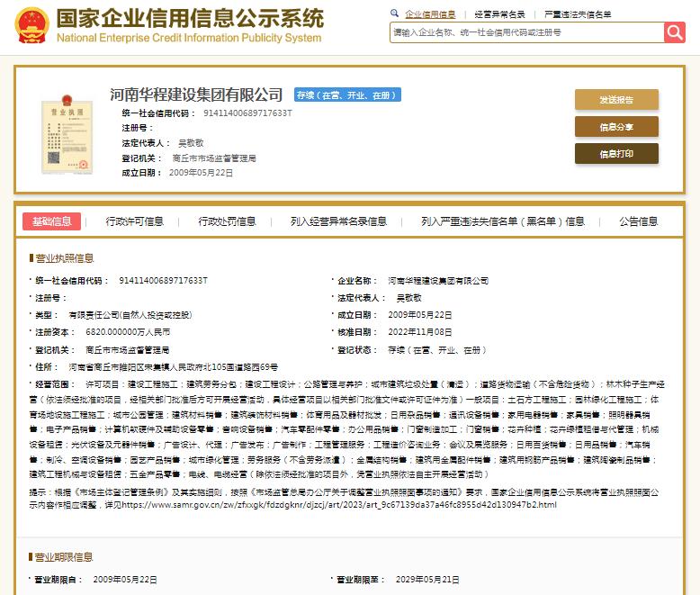This screenshot has width=700, height=595.
Task: Click the 发送报告 button
Action: pyautogui.click(x=616, y=99)
